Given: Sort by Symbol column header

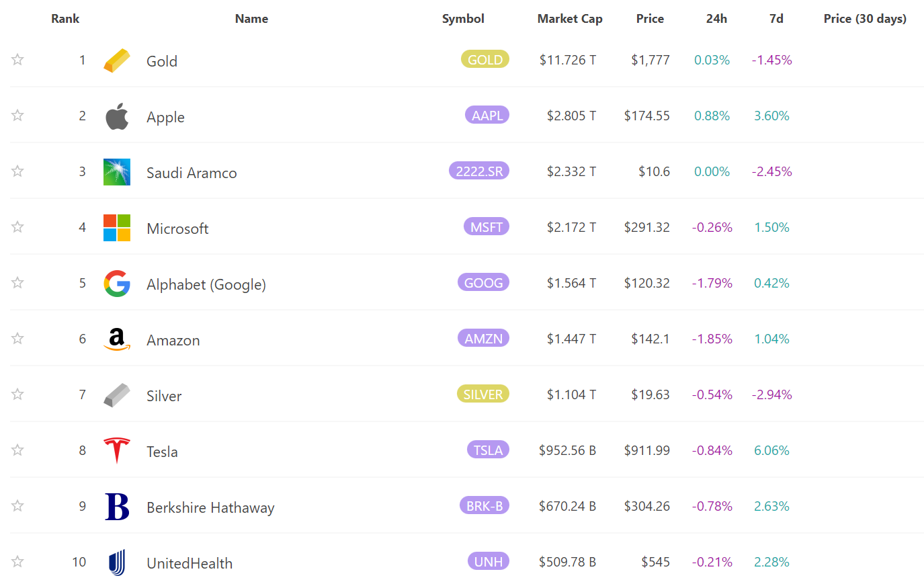Looking at the screenshot, I should pyautogui.click(x=463, y=19).
